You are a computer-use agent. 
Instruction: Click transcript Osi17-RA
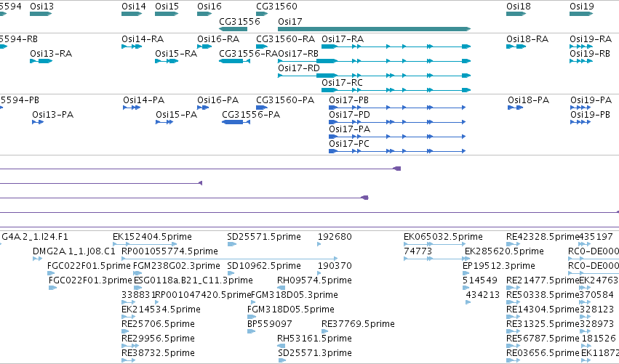click(x=396, y=46)
